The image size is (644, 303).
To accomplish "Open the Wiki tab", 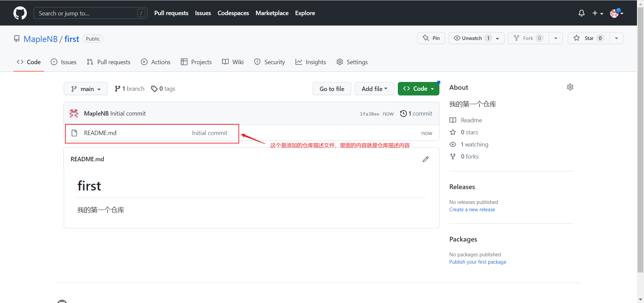I will (x=233, y=62).
